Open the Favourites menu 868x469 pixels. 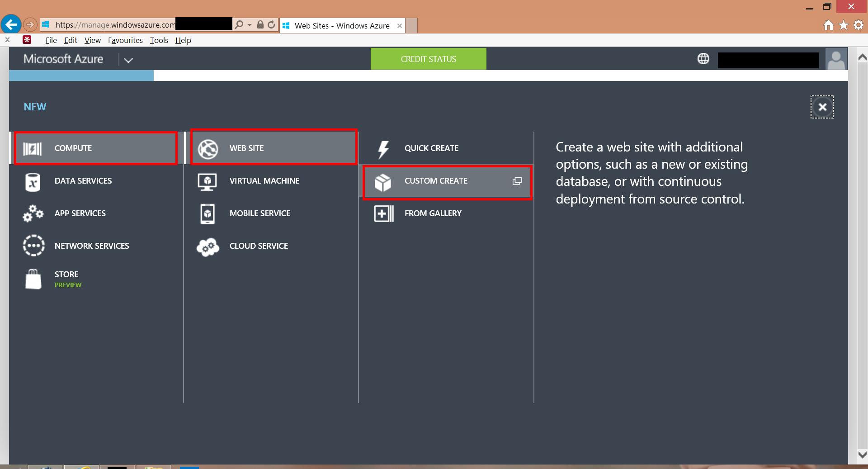(x=125, y=40)
